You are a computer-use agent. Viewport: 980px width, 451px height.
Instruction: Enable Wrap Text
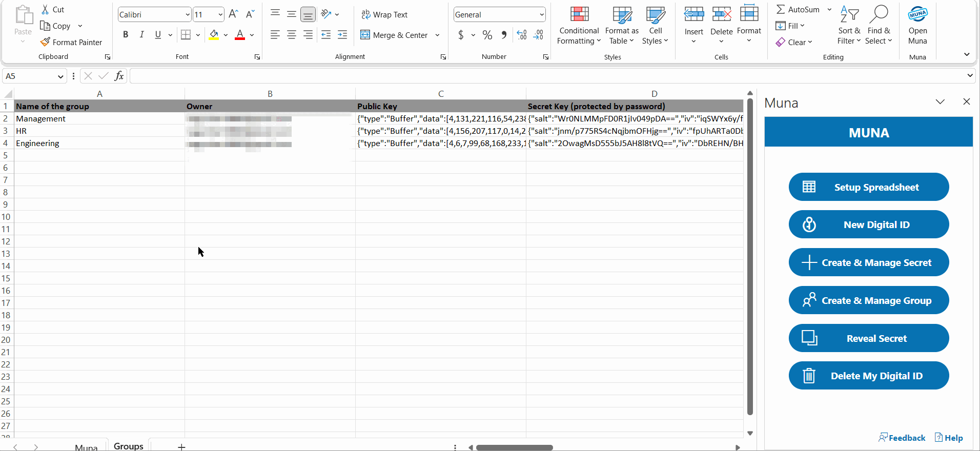384,14
